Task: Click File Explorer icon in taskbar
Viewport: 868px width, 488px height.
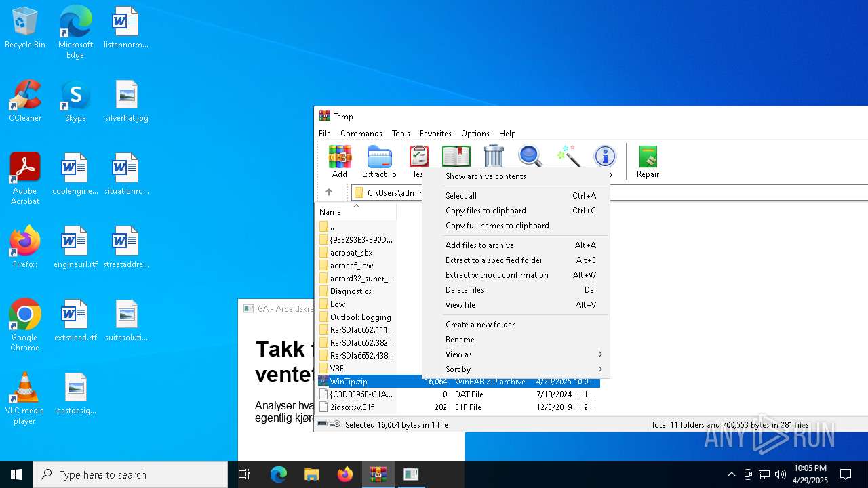Action: 312,474
